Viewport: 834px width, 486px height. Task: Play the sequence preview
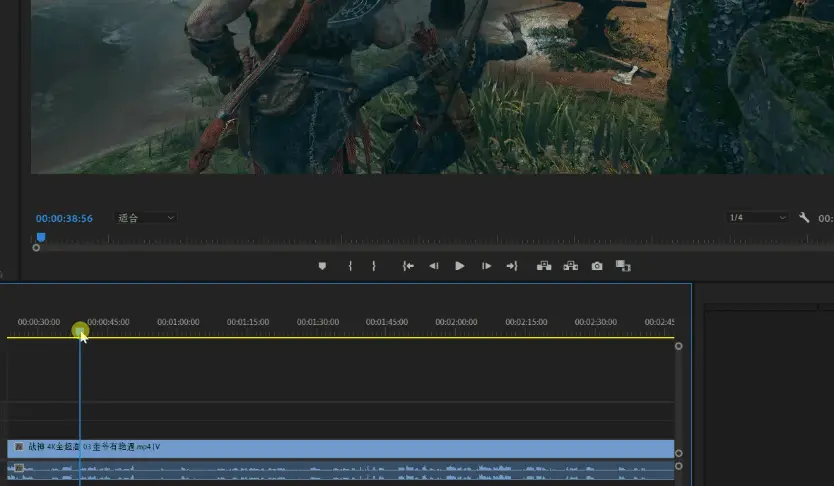pyautogui.click(x=460, y=266)
